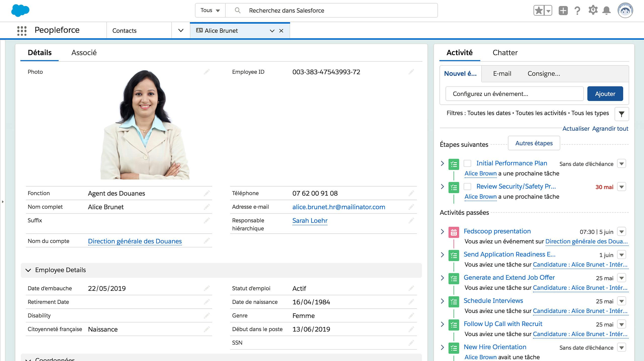644x361 pixels.
Task: Open the E-mail activity tab
Action: (x=502, y=74)
